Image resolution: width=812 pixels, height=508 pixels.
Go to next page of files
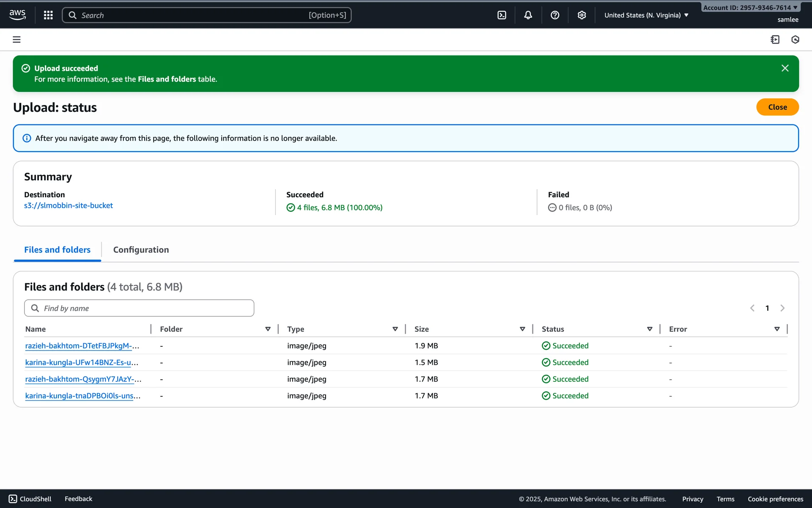[x=782, y=308]
